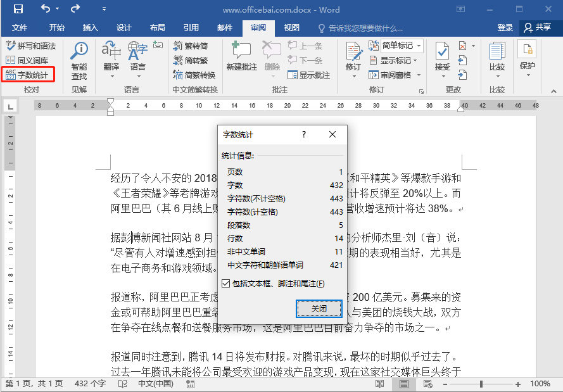This screenshot has height=392, width=563.
Task: Toggle 显示批注 show comments
Action: click(x=309, y=75)
